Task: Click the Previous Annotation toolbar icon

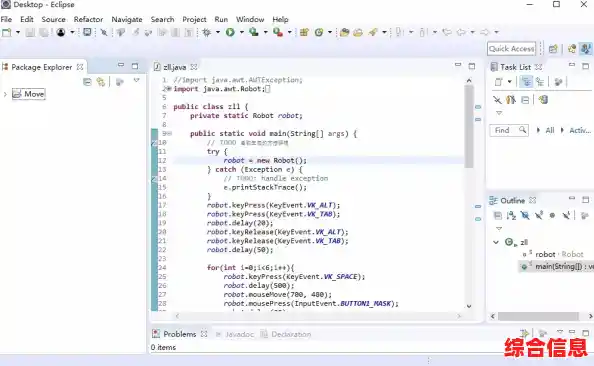Action: click(x=423, y=32)
